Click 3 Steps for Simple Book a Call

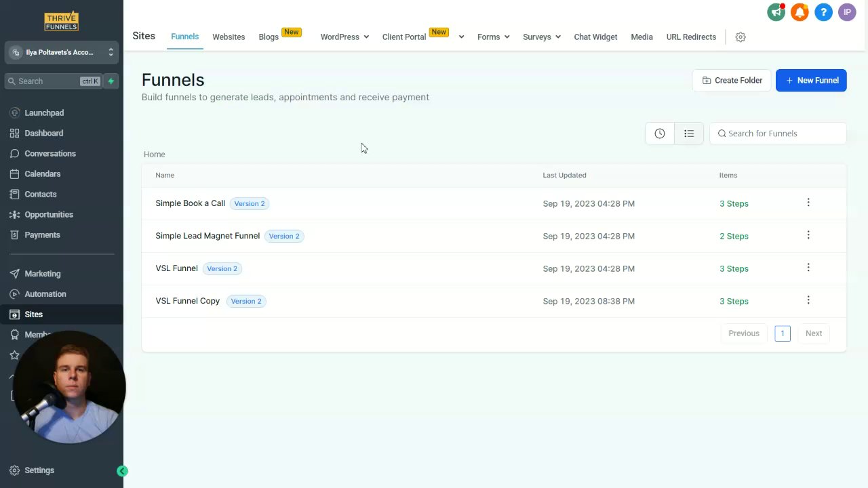pyautogui.click(x=734, y=204)
